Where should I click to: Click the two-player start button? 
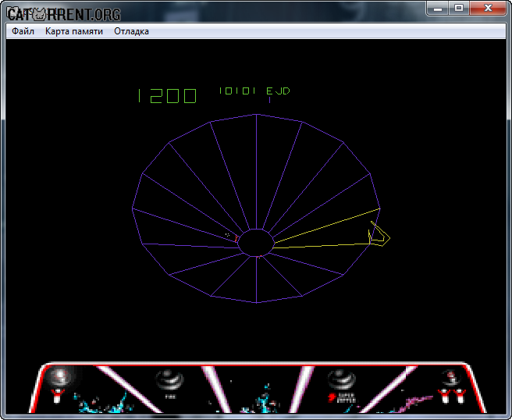451,378
